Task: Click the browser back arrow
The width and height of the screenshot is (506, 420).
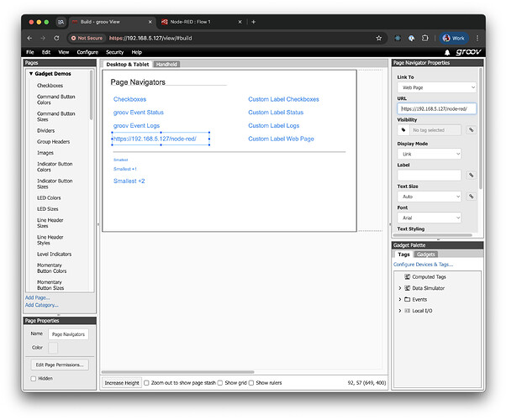Action: pos(29,38)
